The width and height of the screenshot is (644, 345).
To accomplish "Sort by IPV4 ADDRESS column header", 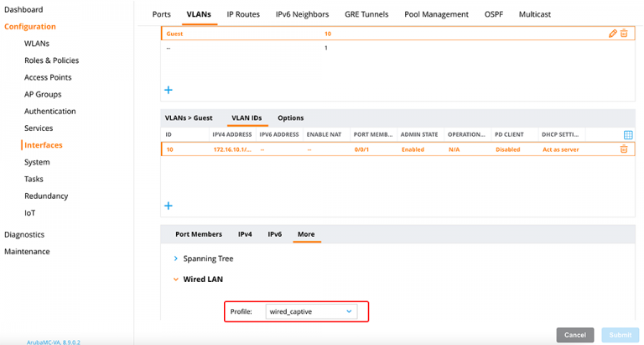I will [232, 134].
